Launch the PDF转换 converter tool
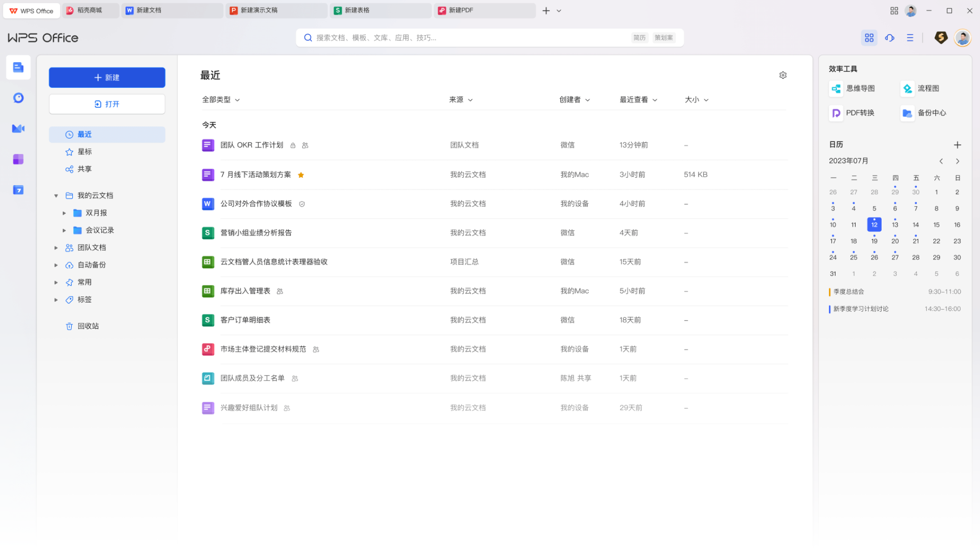The width and height of the screenshot is (980, 551). (854, 113)
